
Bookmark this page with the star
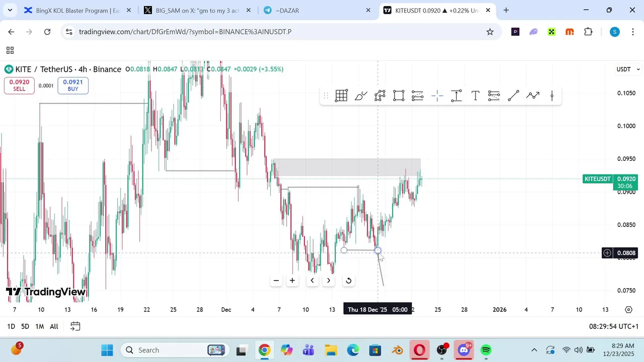click(x=490, y=32)
